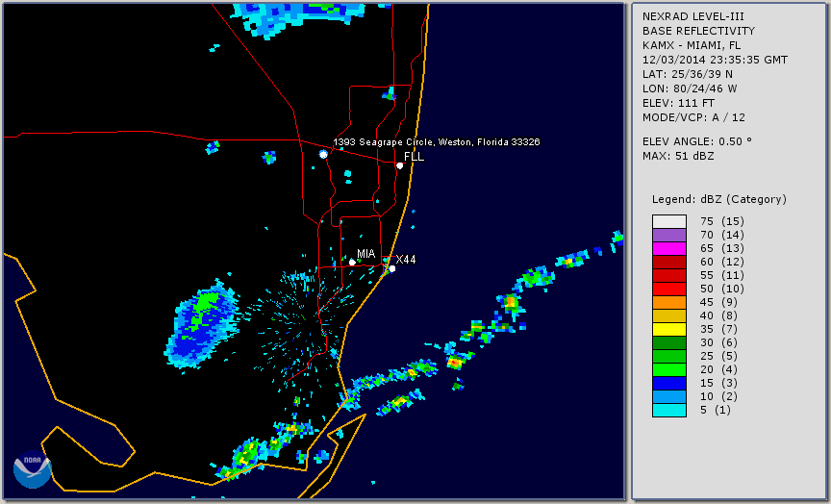Click the 'Legend: dBZ (Category)' heading

[719, 199]
